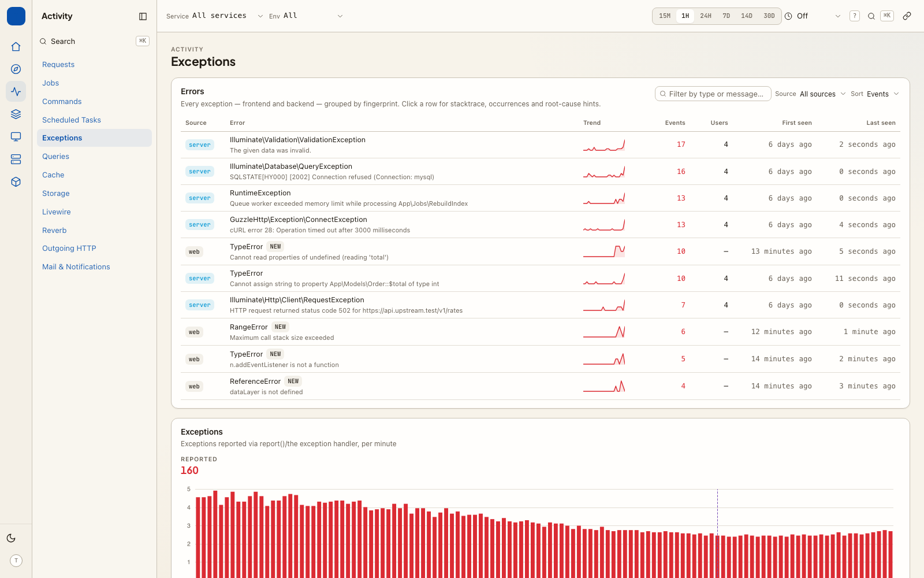The height and width of the screenshot is (578, 924).
Task: Select the 15M time range
Action: click(665, 16)
